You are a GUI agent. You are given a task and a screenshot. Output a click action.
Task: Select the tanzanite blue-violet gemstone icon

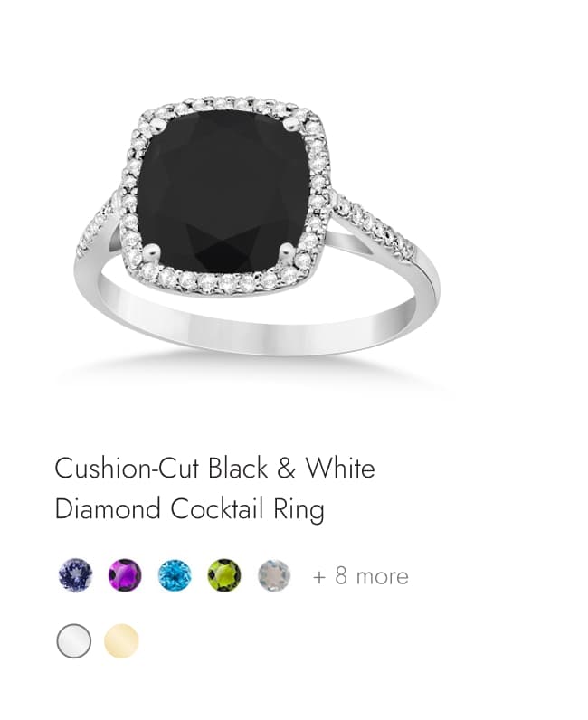75,575
